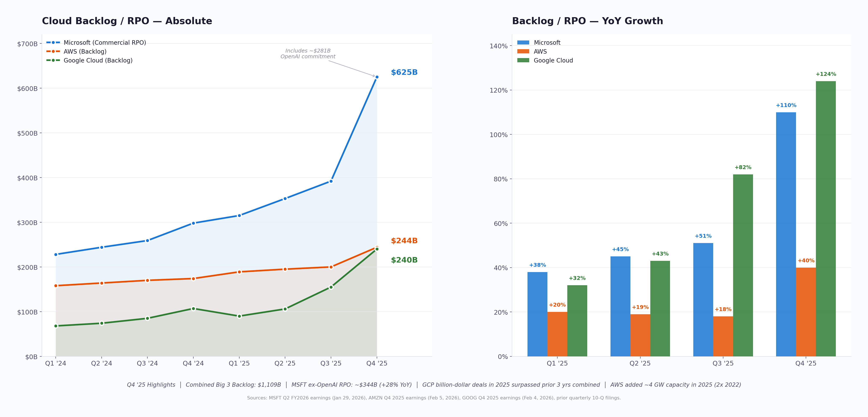The image size is (868, 417).
Task: Click the Cloud Backlog / RPO Absolute title
Action: pyautogui.click(x=127, y=21)
